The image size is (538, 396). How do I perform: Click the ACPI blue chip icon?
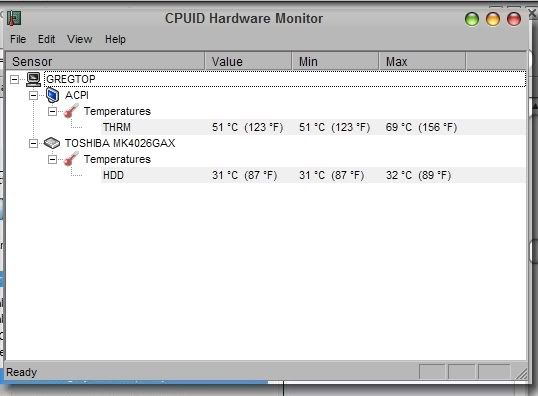[x=52, y=95]
